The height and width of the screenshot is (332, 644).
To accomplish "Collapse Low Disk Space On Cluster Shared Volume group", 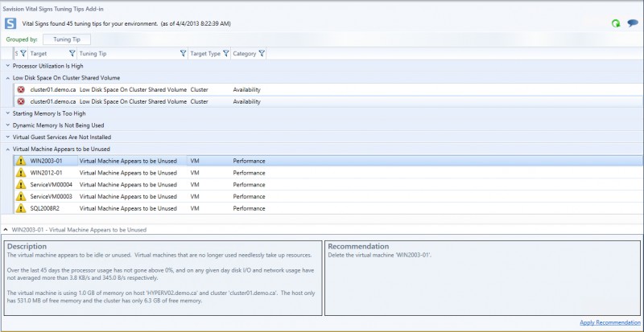I will (x=8, y=77).
